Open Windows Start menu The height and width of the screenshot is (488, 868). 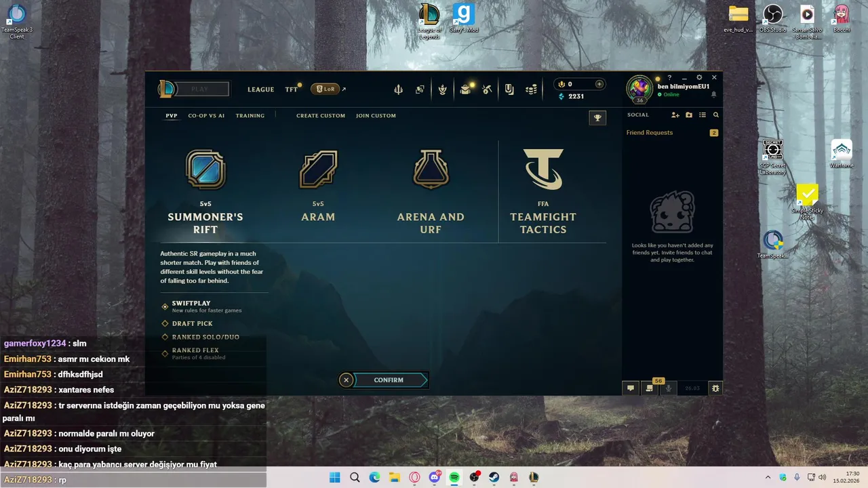click(x=335, y=477)
